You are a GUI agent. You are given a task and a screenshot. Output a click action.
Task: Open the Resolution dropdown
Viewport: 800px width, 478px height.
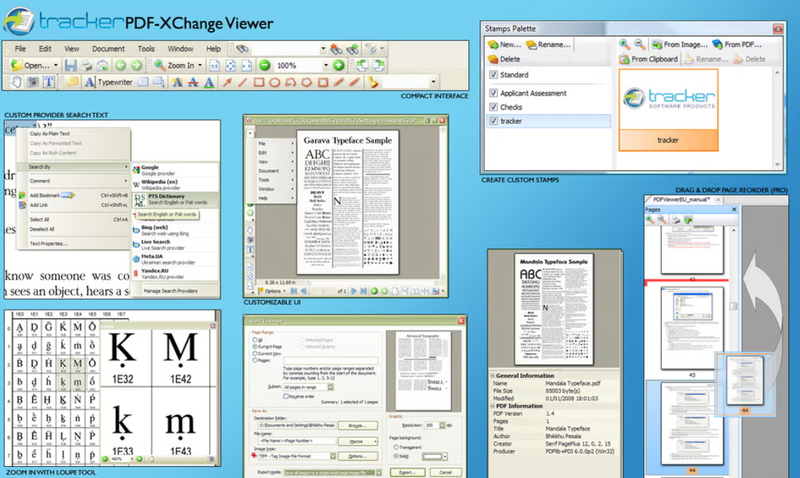[x=442, y=425]
